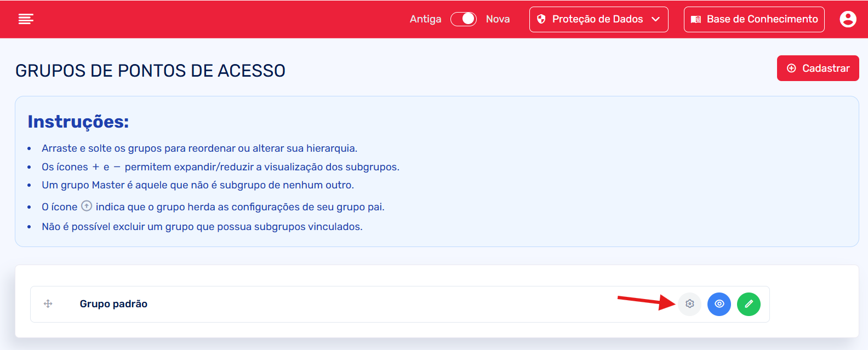The height and width of the screenshot is (350, 868).
Task: Click the "Grupos de Pontos de Acesso" page title
Action: tap(150, 71)
